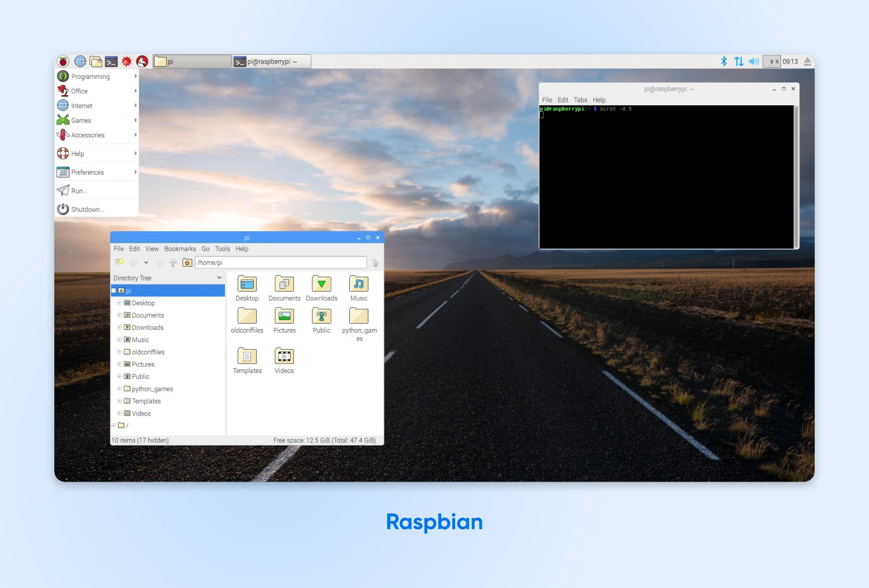
Task: Open the network arrows tray icon
Action: 739,61
